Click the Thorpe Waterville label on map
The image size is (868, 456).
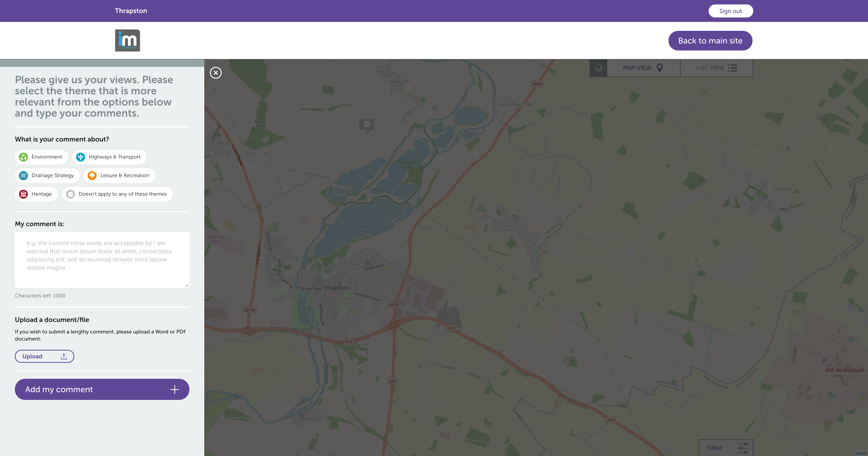pos(513,104)
